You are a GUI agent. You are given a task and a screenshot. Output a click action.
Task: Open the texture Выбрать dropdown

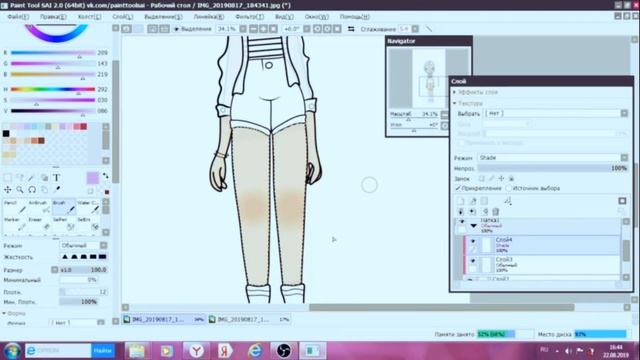(556, 113)
